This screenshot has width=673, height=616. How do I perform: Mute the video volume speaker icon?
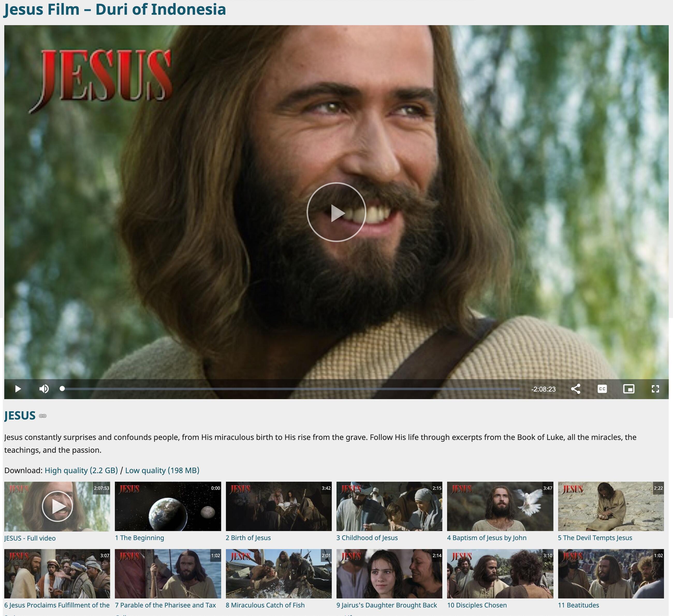[x=44, y=389]
